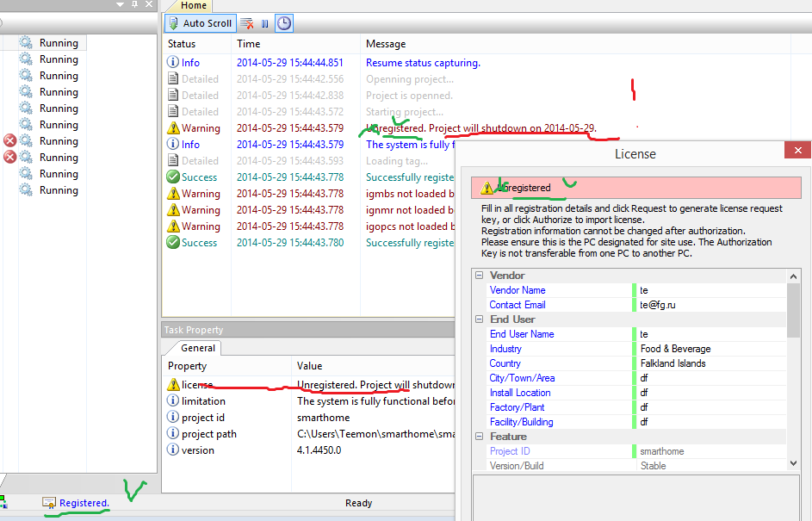
Task: Select the Install Location label row
Action: pos(520,393)
